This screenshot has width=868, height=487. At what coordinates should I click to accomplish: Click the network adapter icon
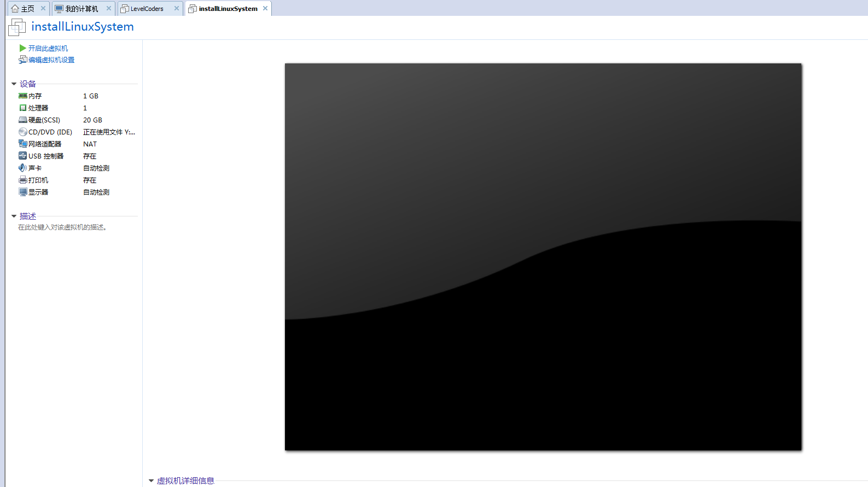[22, 144]
